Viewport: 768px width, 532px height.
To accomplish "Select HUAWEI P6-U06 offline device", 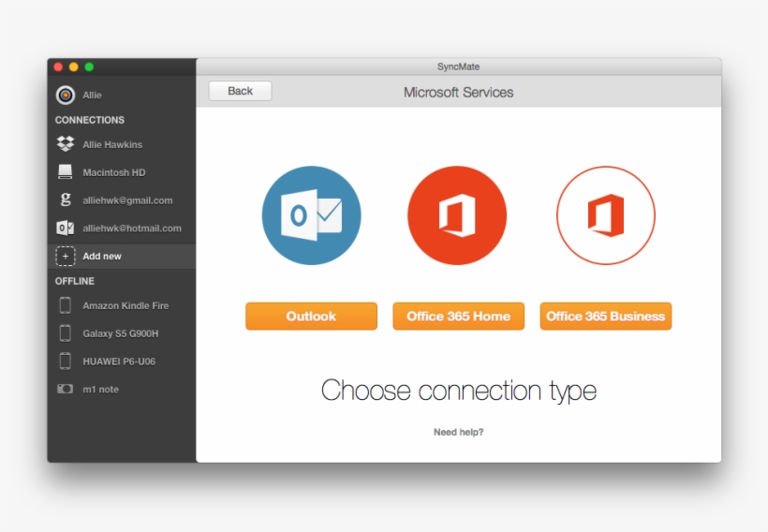I will [x=122, y=362].
